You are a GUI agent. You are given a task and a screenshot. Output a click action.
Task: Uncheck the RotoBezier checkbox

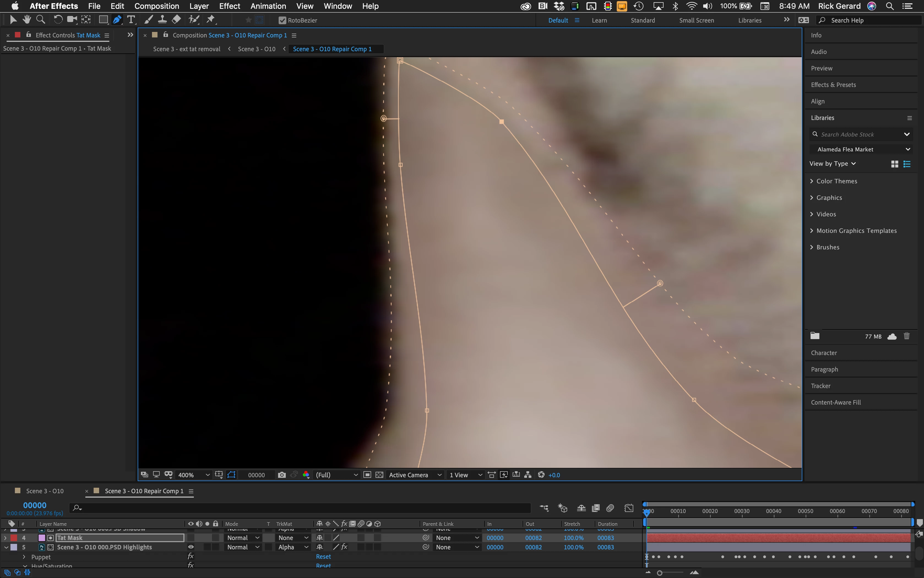[x=282, y=20]
